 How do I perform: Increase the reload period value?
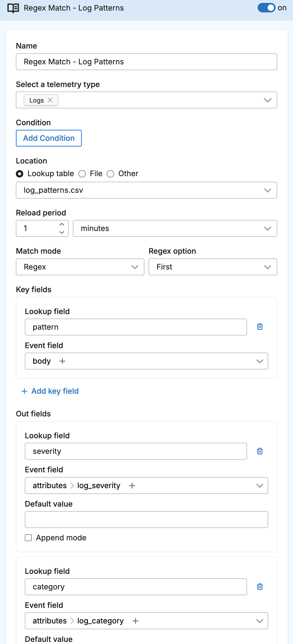coord(62,224)
